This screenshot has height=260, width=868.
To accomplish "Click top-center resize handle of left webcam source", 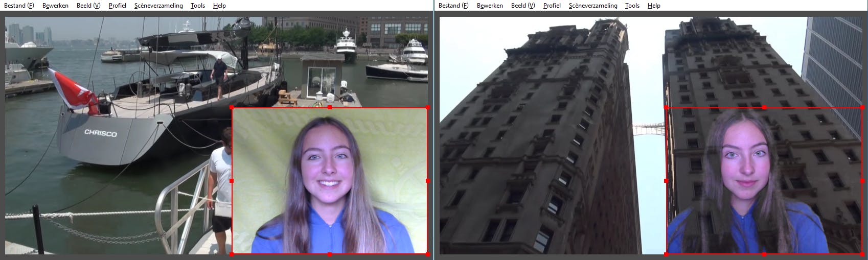I will [x=330, y=108].
